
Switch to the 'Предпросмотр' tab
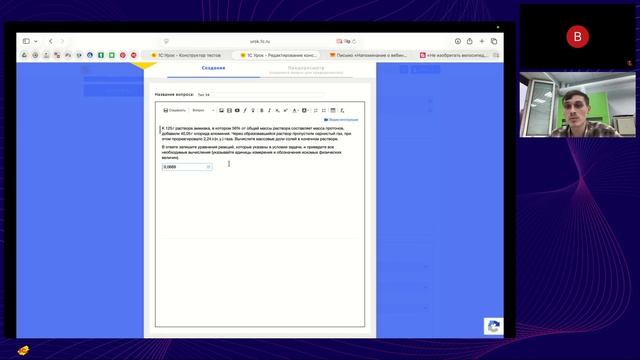[x=306, y=68]
